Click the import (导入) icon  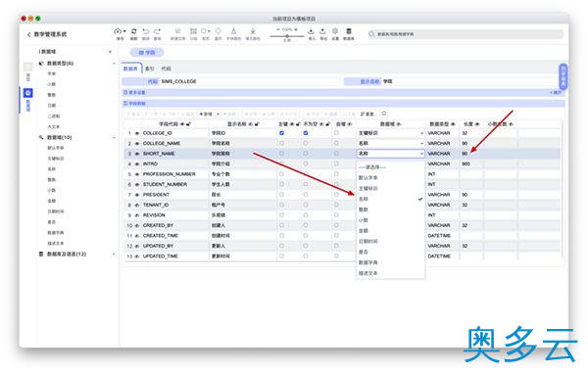click(312, 31)
